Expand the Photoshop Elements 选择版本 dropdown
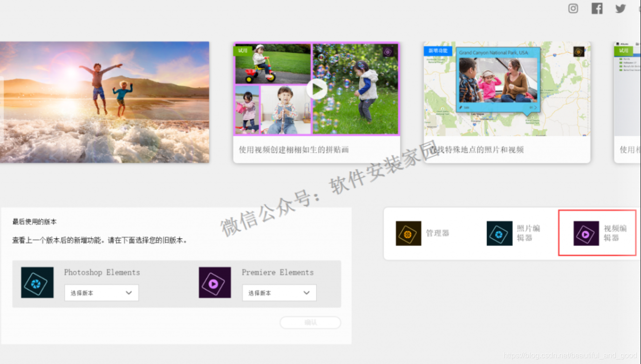The image size is (641, 364). (102, 293)
